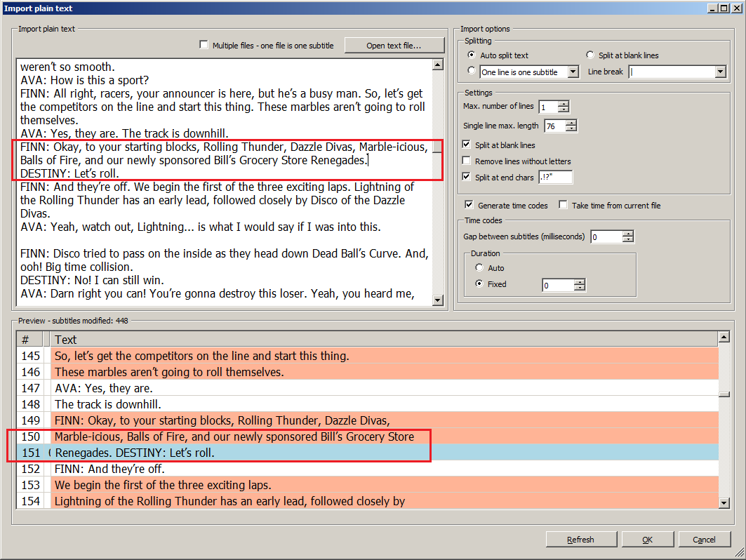Confirm the import by clicking OK
The width and height of the screenshot is (746, 560).
pos(647,539)
